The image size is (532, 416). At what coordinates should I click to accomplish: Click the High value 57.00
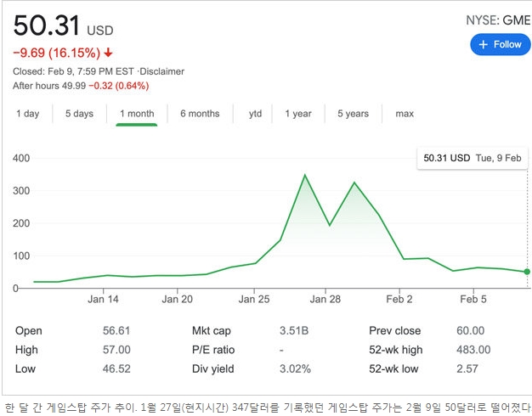coord(116,350)
